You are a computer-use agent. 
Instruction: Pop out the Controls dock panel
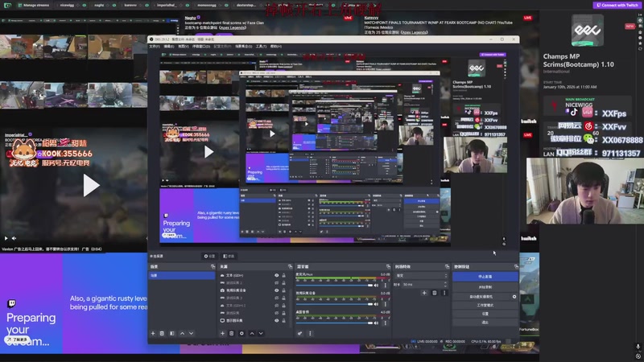point(516,266)
